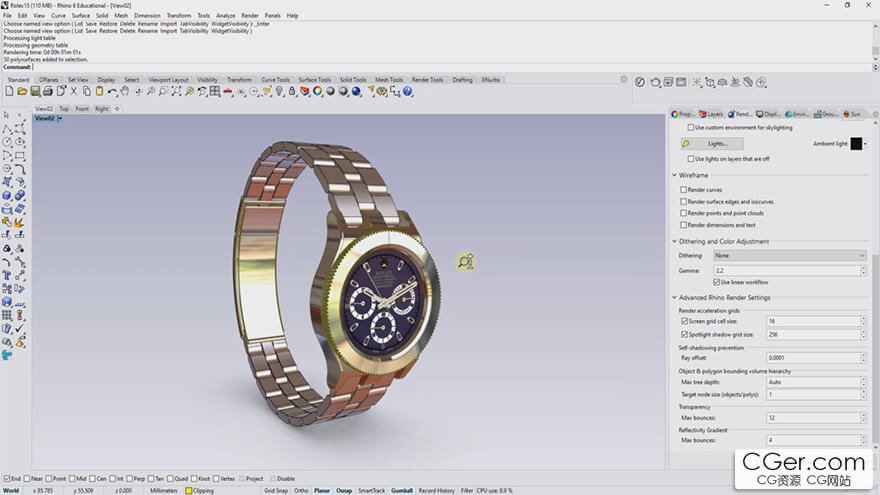Click the Gamma value stepper arrows
The width and height of the screenshot is (880, 495).
click(x=863, y=271)
